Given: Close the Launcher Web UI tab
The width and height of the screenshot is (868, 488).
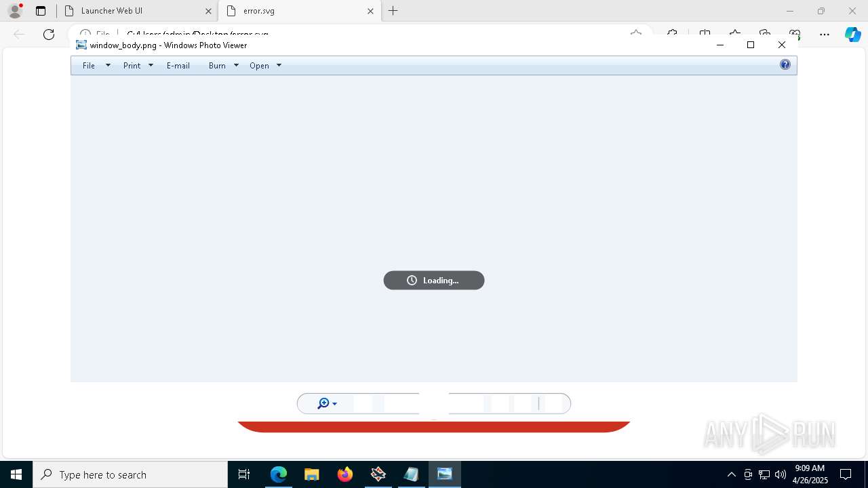Looking at the screenshot, I should (208, 11).
